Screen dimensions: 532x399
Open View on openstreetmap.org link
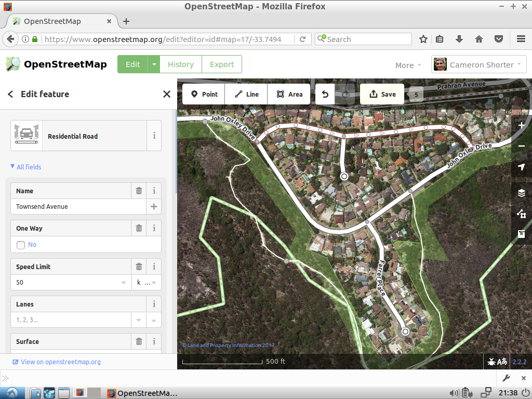pos(57,362)
